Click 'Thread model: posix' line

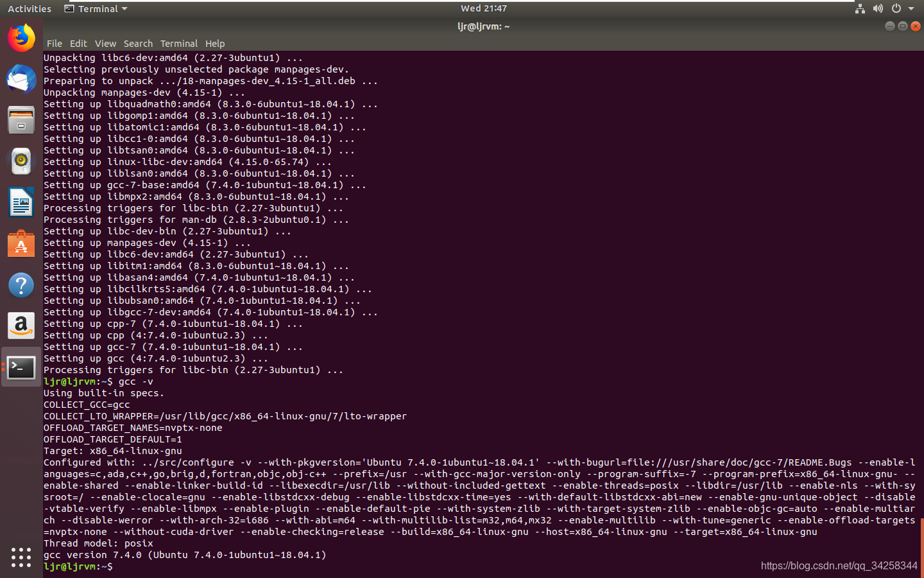pos(98,543)
